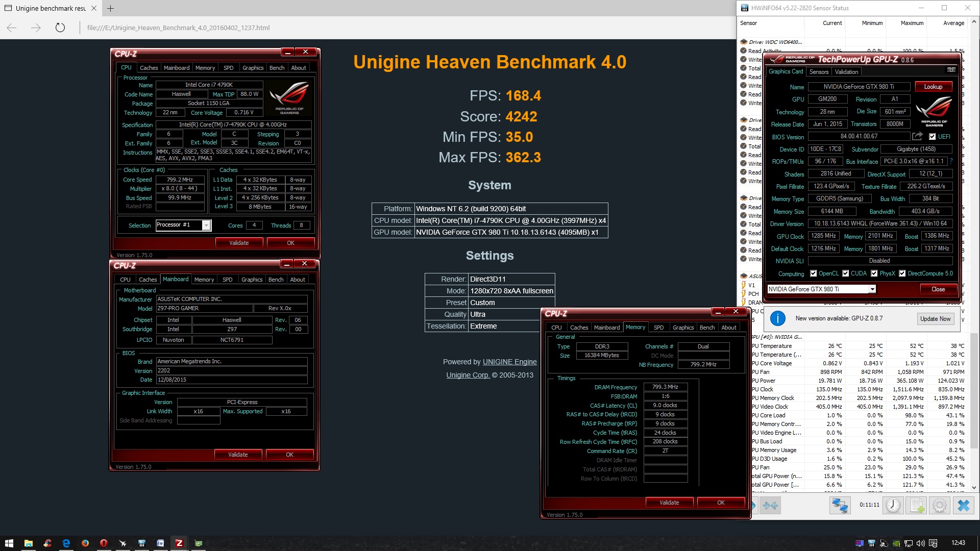This screenshot has width=980, height=551.
Task: Open the UNIGINE Engine link
Action: click(509, 362)
